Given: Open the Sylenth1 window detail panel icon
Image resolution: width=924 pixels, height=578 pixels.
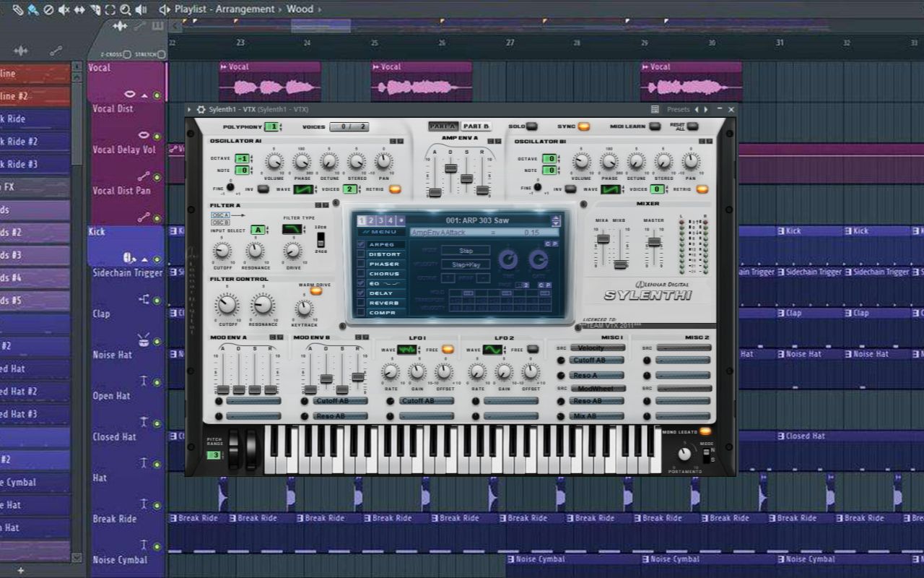Looking at the screenshot, I should tap(655, 110).
